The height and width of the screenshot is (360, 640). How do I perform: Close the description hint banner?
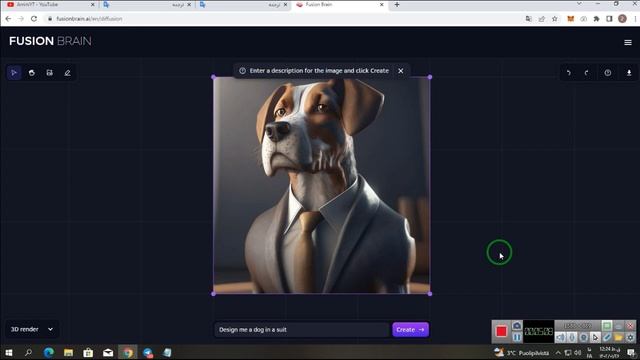coord(401,71)
